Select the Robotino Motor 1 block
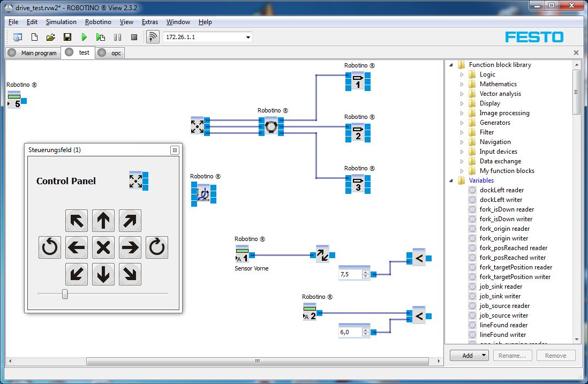This screenshot has height=384, width=588. click(x=358, y=81)
